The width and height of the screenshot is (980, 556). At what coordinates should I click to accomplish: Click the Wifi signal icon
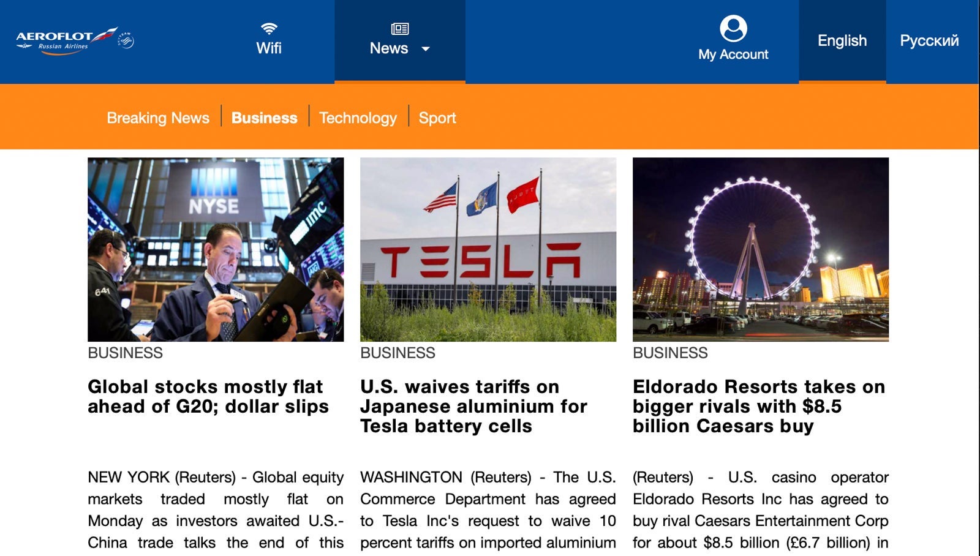pyautogui.click(x=269, y=28)
